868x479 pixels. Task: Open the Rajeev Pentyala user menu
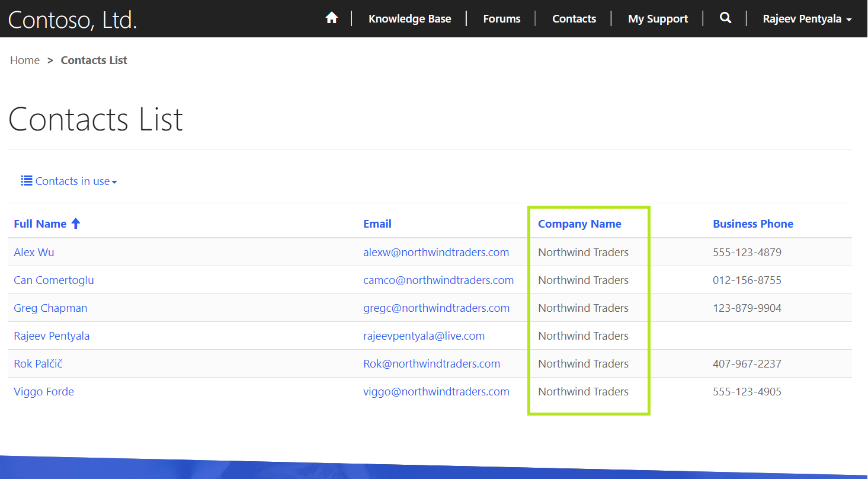tap(806, 18)
